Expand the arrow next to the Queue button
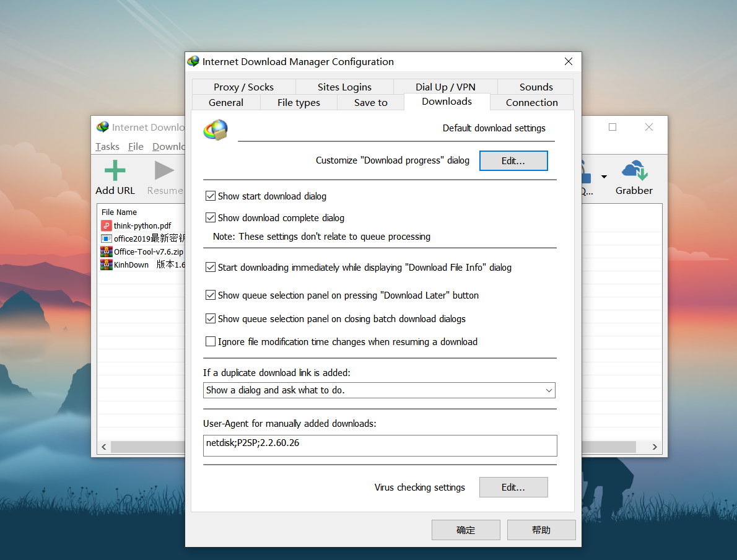The image size is (737, 560). point(604,177)
